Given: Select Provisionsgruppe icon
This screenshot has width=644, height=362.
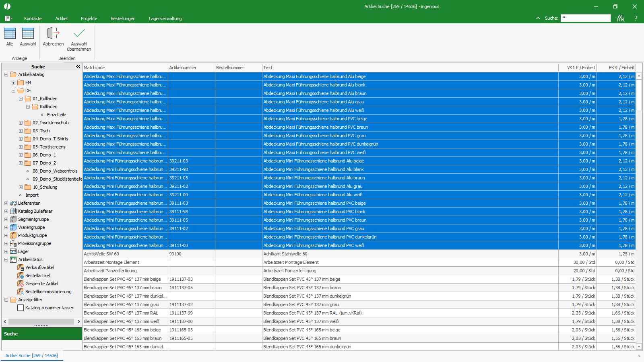Looking at the screenshot, I should pos(13,243).
